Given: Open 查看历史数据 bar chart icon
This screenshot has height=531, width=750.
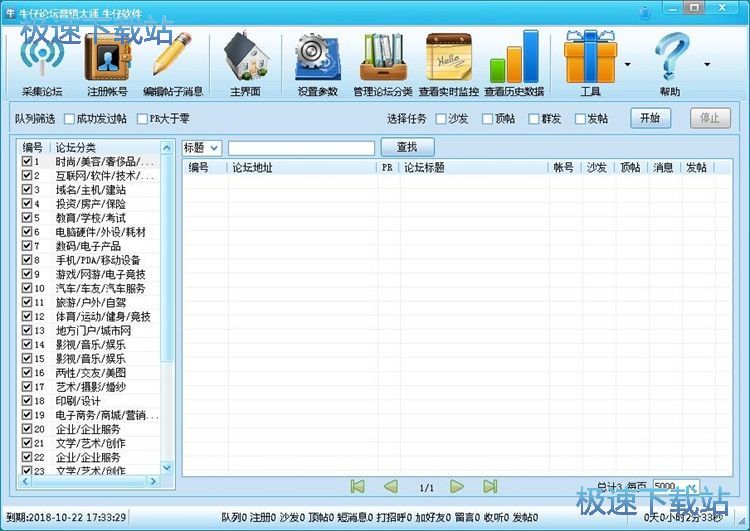Looking at the screenshot, I should pos(514,62).
